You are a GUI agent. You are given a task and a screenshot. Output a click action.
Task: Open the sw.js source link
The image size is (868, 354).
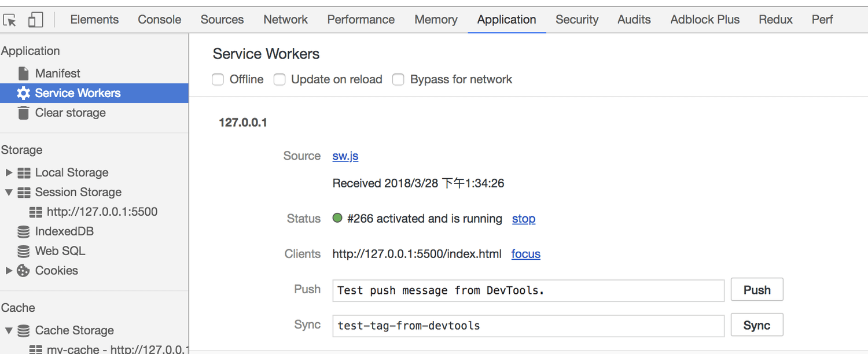(345, 156)
